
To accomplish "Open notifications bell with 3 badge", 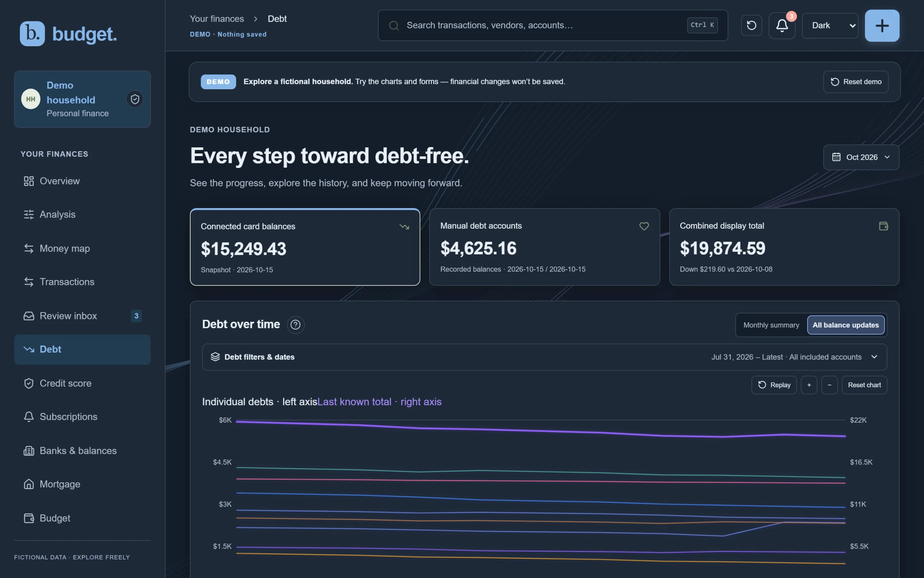I will (x=782, y=25).
